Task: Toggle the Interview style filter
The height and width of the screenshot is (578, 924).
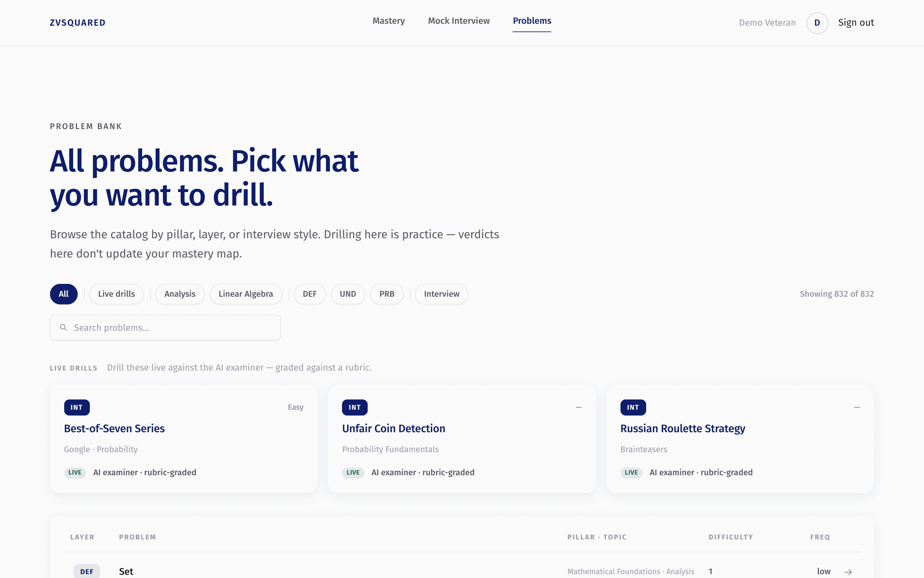Action: (441, 293)
